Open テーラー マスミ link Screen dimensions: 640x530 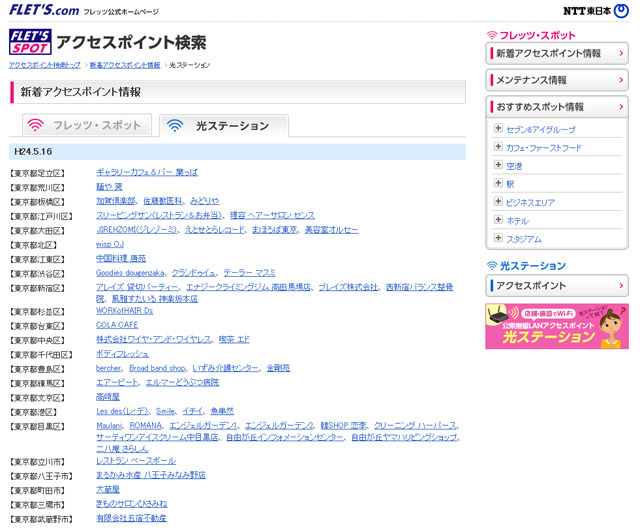(249, 273)
